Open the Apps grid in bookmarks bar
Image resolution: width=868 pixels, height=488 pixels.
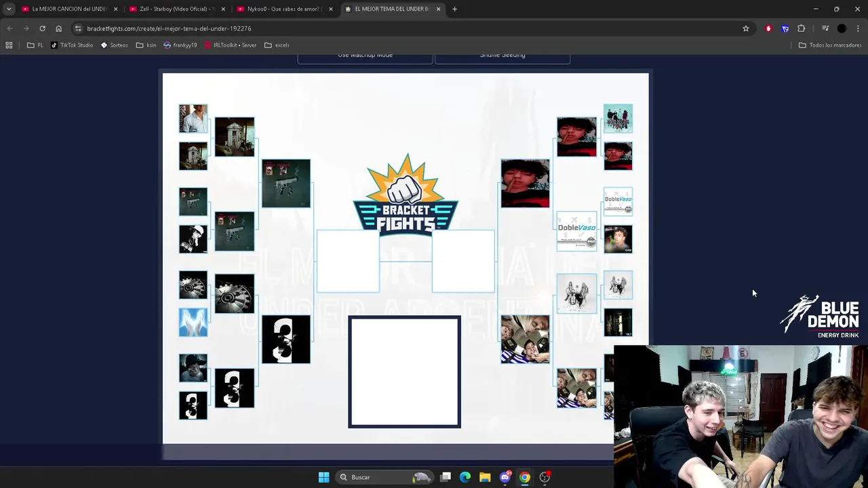[x=9, y=45]
